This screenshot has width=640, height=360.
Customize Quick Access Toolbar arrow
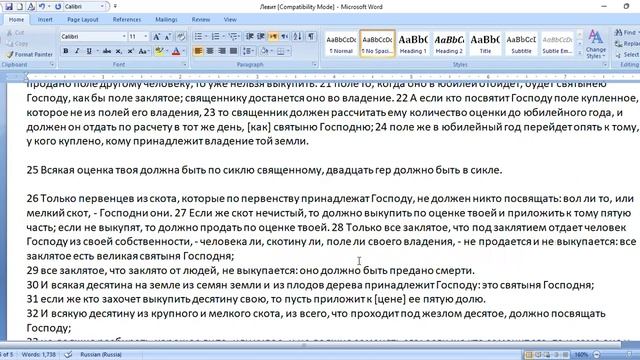pos(115,7)
